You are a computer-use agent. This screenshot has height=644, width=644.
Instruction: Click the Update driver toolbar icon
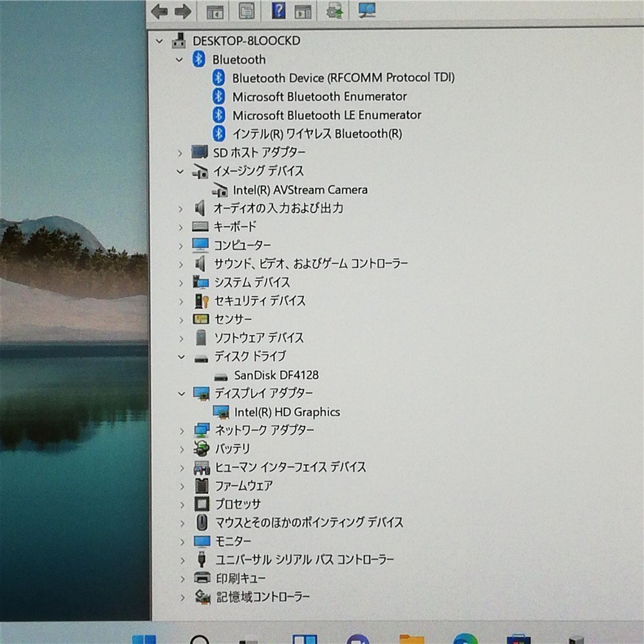(x=335, y=11)
